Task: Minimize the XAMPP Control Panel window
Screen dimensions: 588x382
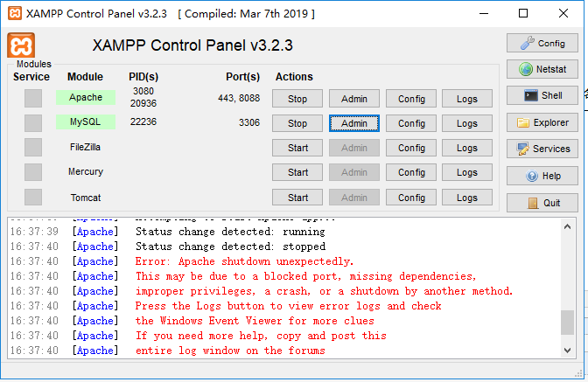Action: point(484,13)
